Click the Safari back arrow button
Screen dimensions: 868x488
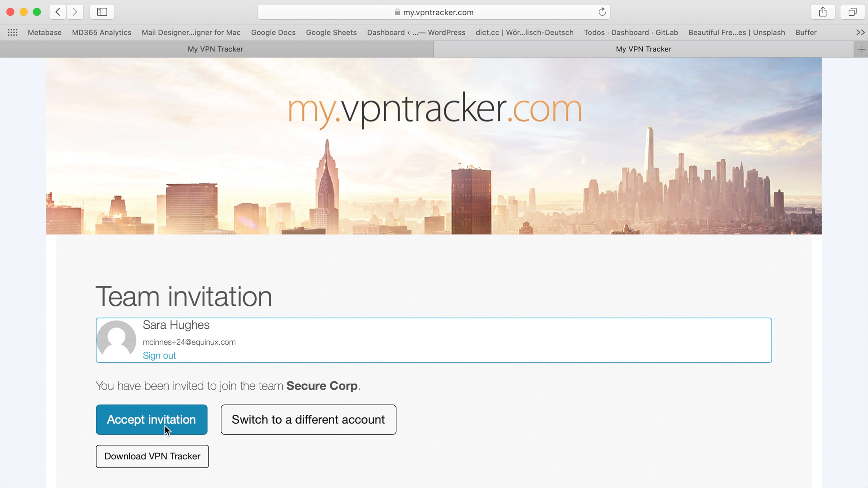click(58, 12)
